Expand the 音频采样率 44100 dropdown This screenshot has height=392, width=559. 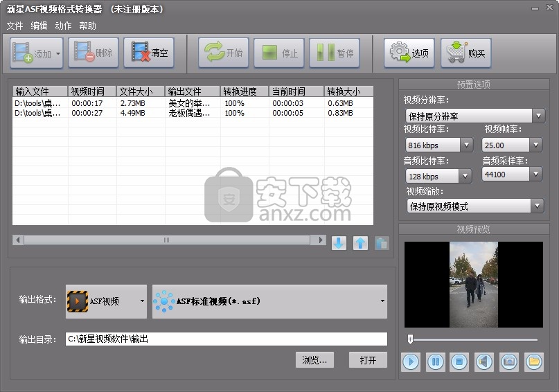(x=535, y=175)
